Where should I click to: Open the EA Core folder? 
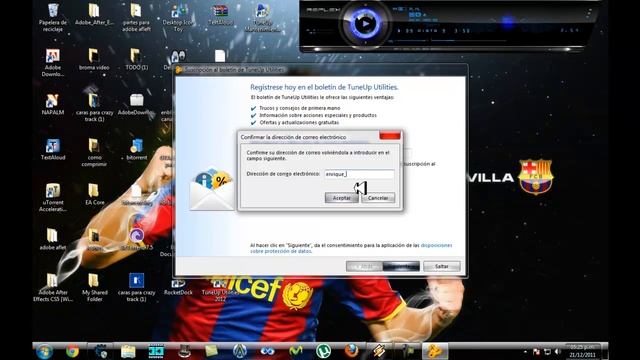click(94, 194)
